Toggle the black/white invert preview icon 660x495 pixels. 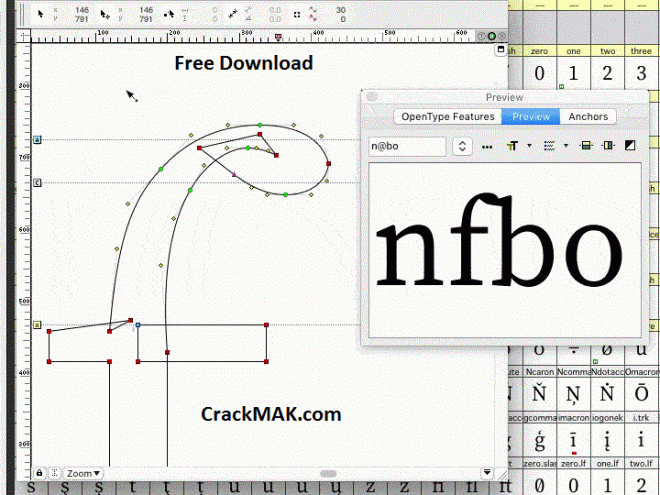point(630,146)
